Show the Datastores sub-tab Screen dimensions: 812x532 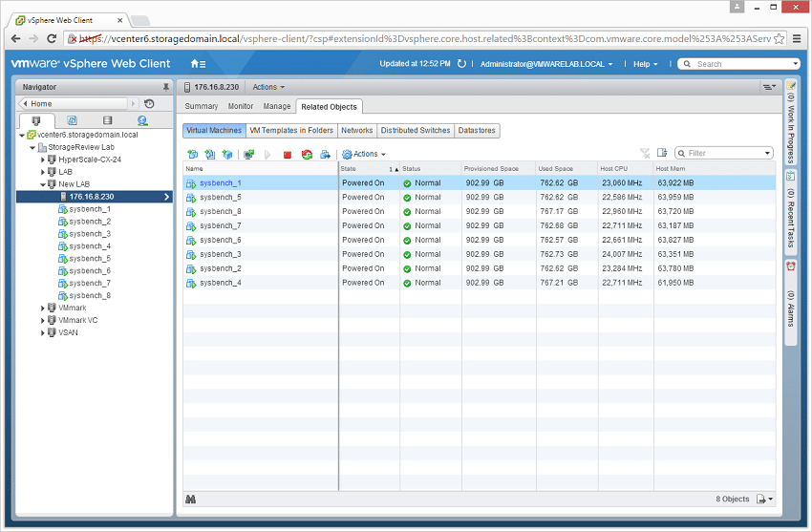tap(477, 131)
